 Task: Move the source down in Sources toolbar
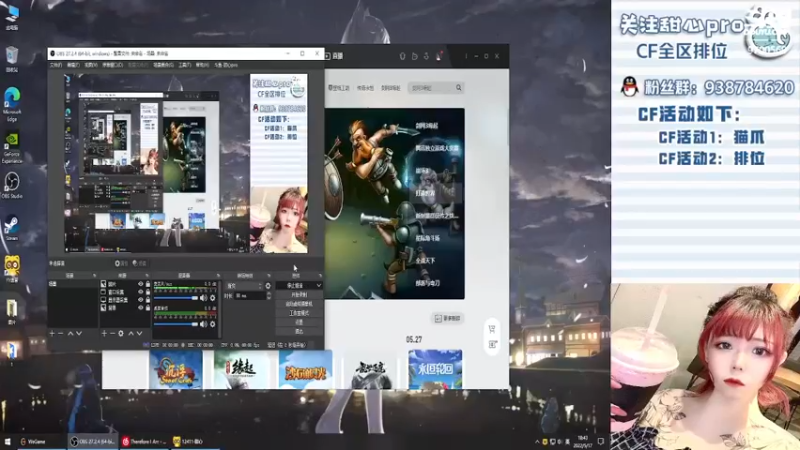139,333
